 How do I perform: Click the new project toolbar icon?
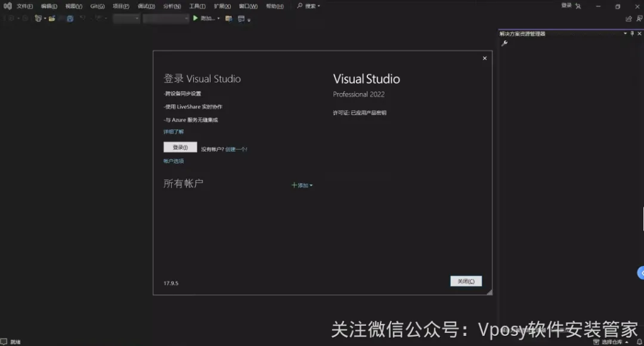click(38, 18)
